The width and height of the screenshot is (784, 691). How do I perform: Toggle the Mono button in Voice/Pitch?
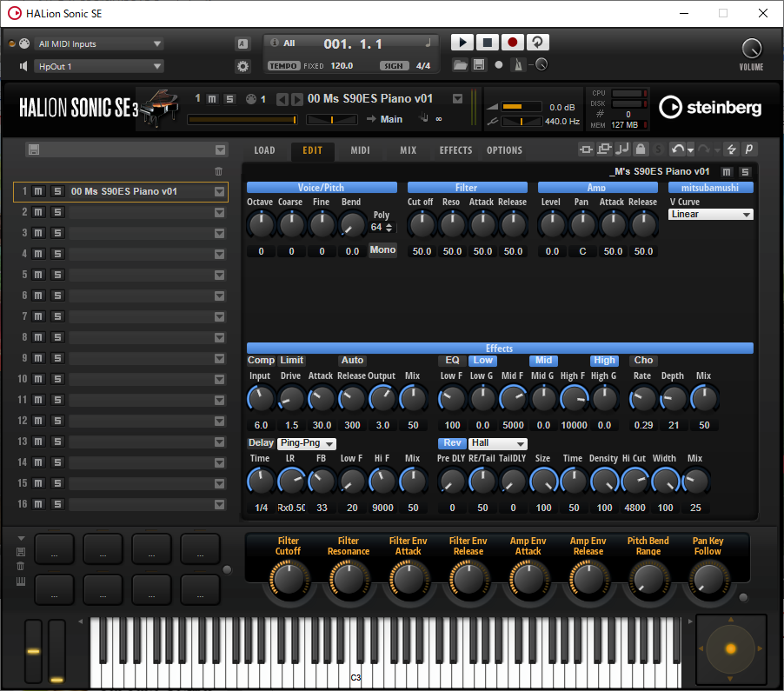coord(382,250)
